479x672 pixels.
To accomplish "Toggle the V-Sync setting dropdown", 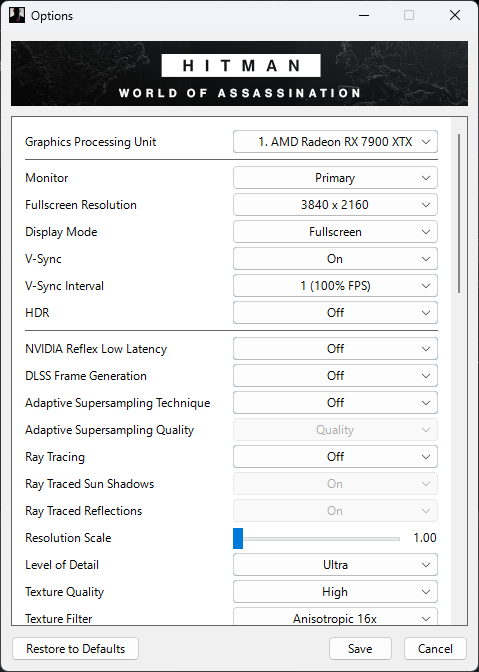I will coord(335,259).
